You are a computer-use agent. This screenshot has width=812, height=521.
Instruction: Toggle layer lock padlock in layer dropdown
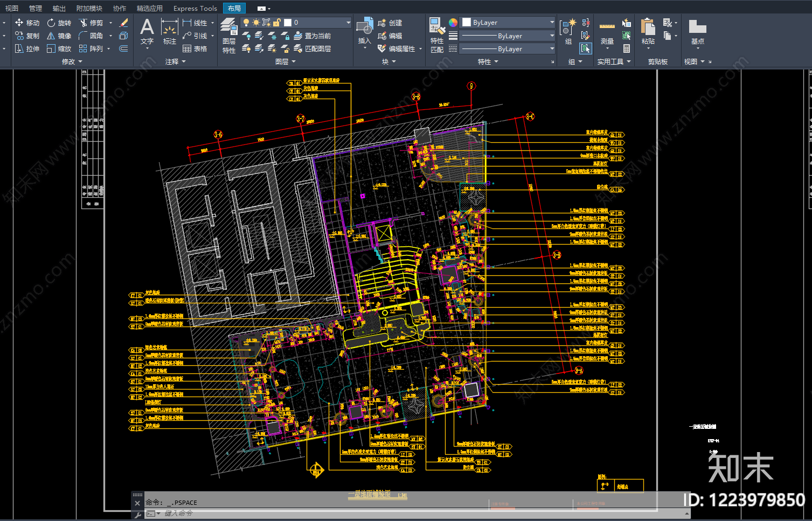(276, 23)
